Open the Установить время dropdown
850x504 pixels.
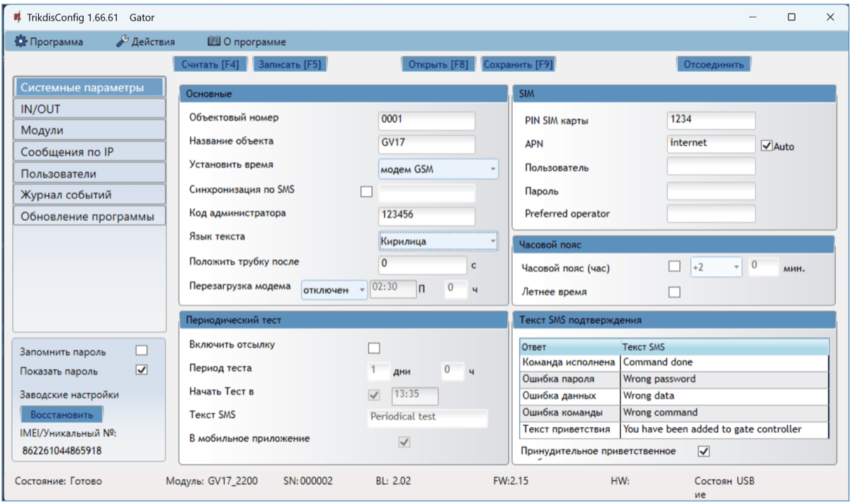(x=438, y=169)
